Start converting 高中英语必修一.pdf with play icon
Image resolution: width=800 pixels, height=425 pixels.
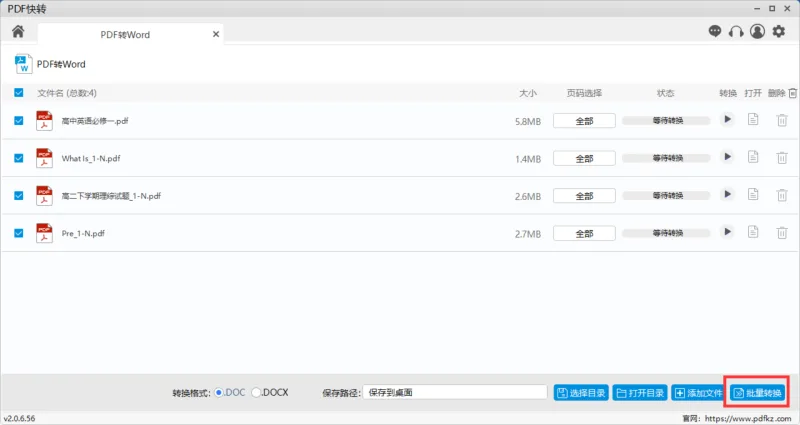[x=728, y=119]
